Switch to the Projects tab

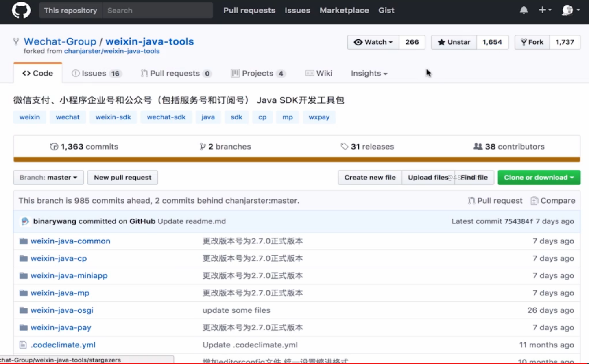click(x=258, y=74)
